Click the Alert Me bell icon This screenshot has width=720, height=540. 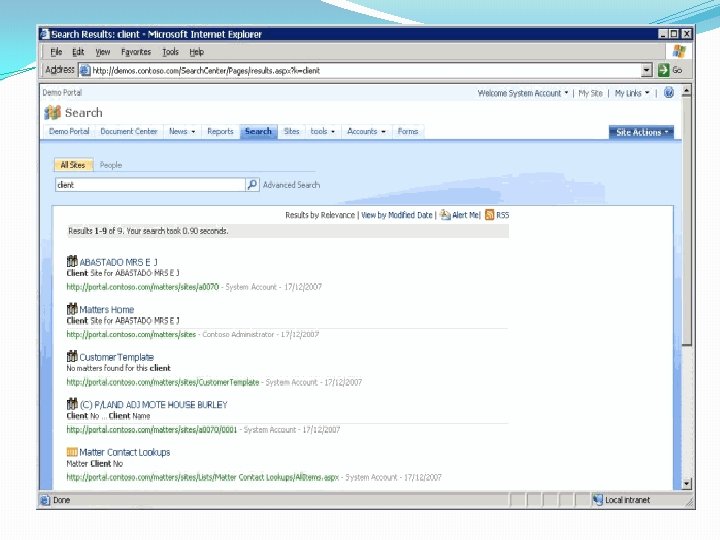click(445, 215)
